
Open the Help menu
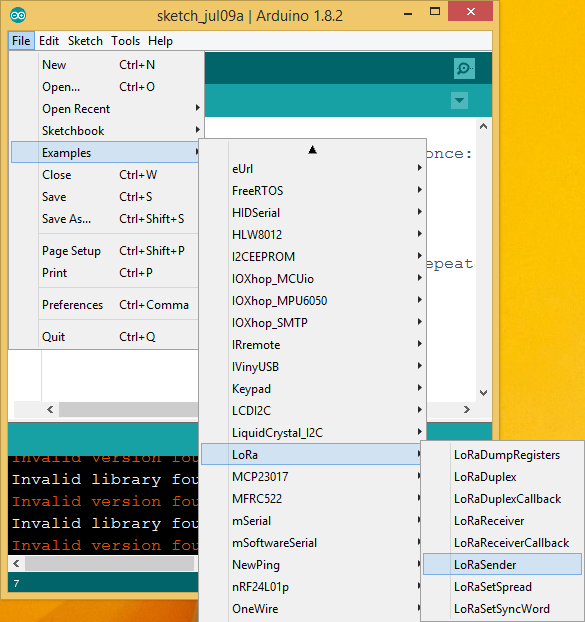click(x=160, y=41)
